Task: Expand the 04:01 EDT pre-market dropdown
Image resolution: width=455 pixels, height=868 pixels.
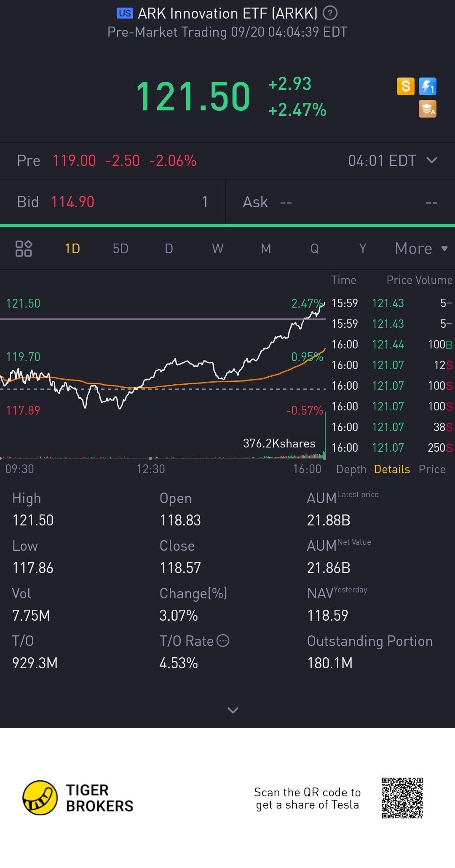Action: tap(393, 161)
